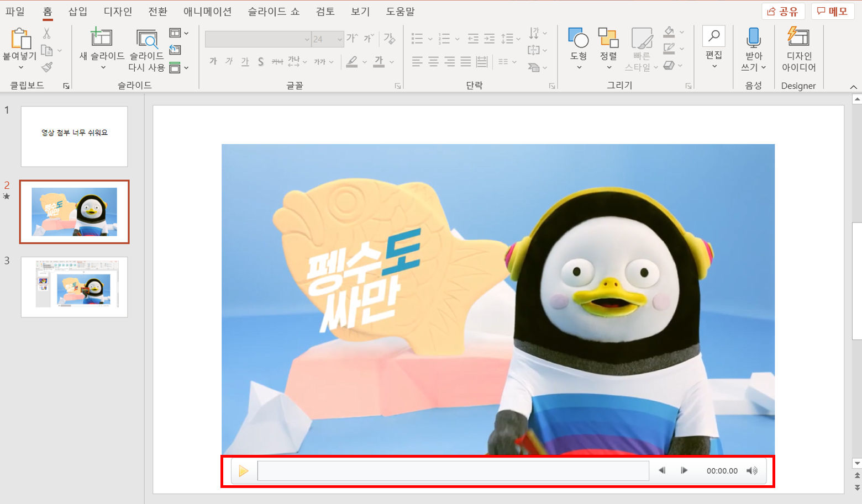
Task: Collapse the ribbon with chevron
Action: 853,87
